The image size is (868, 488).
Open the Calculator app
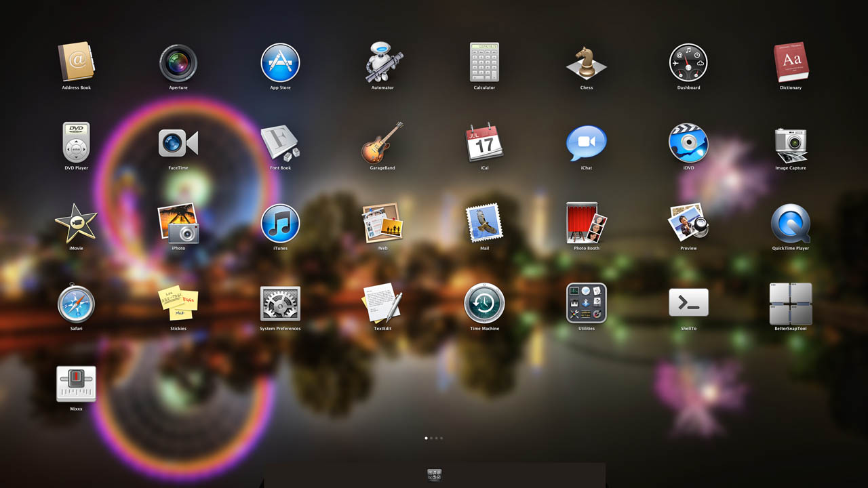click(x=484, y=62)
